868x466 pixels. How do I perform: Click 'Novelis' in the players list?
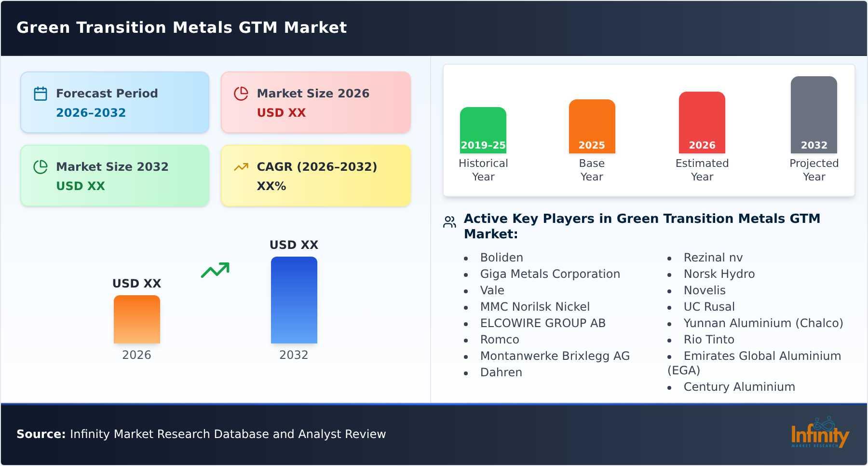[x=705, y=290]
